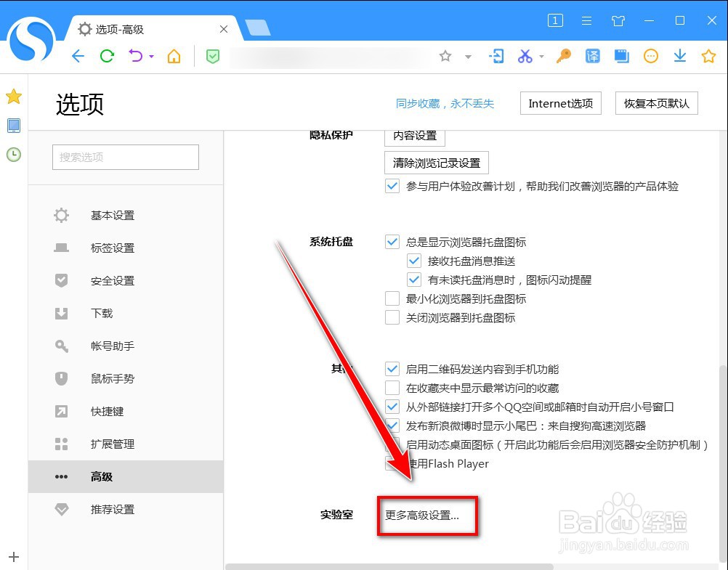728x570 pixels.
Task: Uncheck 参与用户体验改善计划
Action: pyautogui.click(x=392, y=186)
